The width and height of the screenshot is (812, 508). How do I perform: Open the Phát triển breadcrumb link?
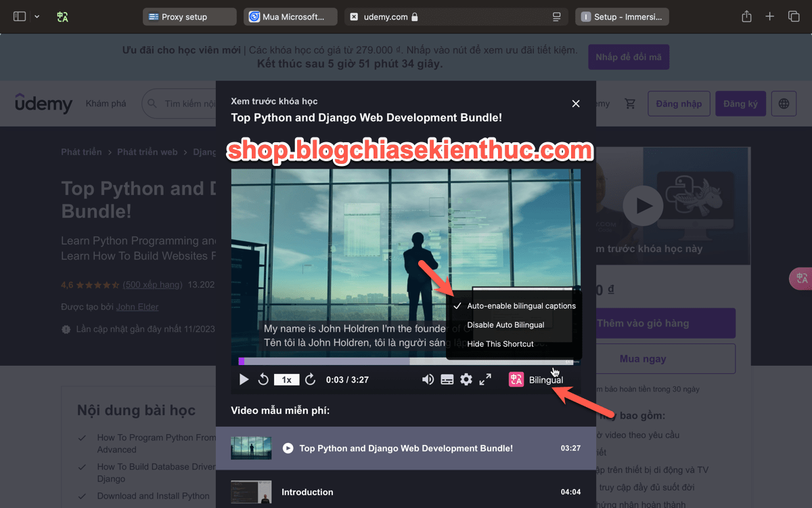81,152
